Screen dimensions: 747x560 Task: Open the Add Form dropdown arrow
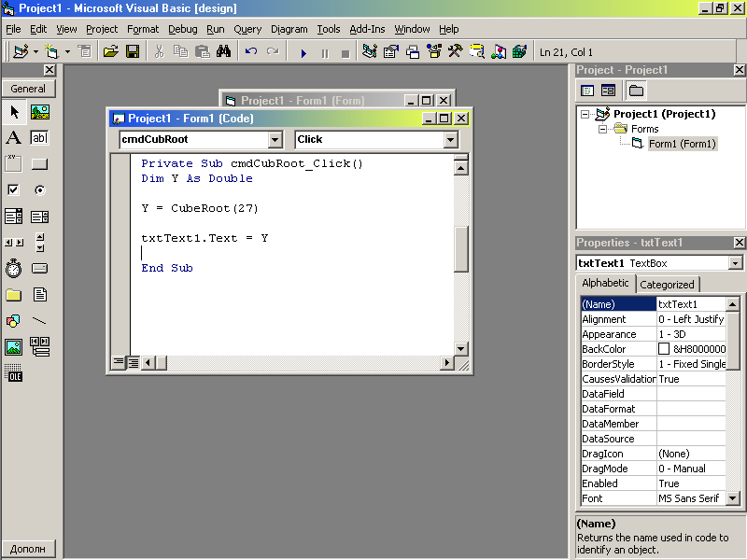[67, 51]
